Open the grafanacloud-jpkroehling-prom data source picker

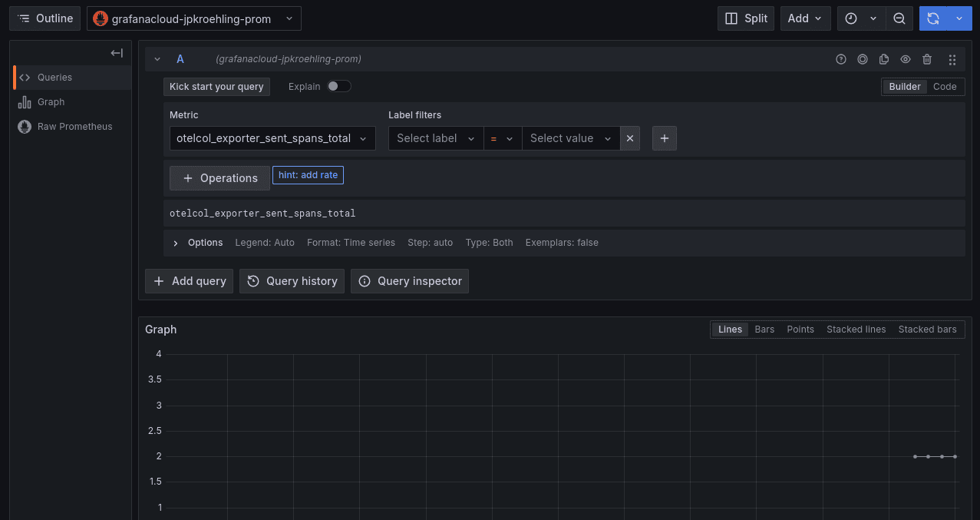193,18
